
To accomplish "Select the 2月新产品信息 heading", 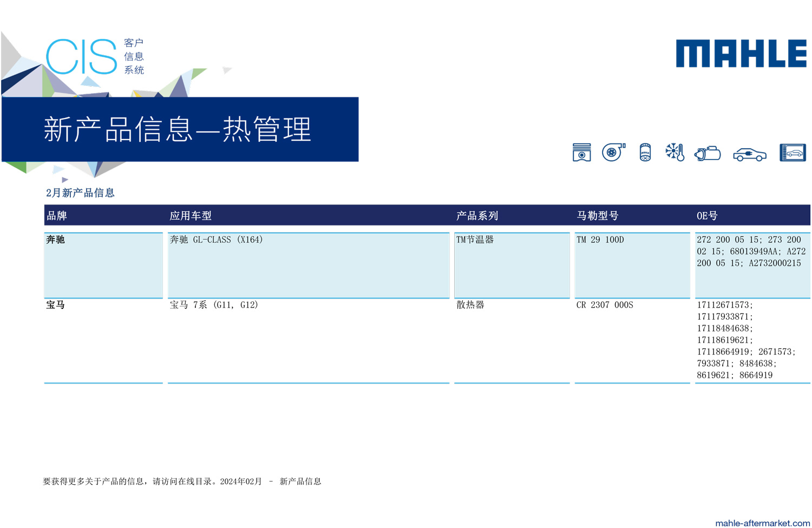I will (80, 193).
